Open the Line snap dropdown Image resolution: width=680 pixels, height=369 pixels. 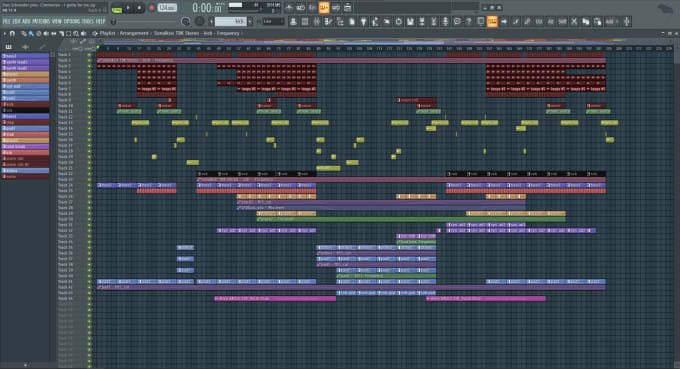[x=273, y=21]
